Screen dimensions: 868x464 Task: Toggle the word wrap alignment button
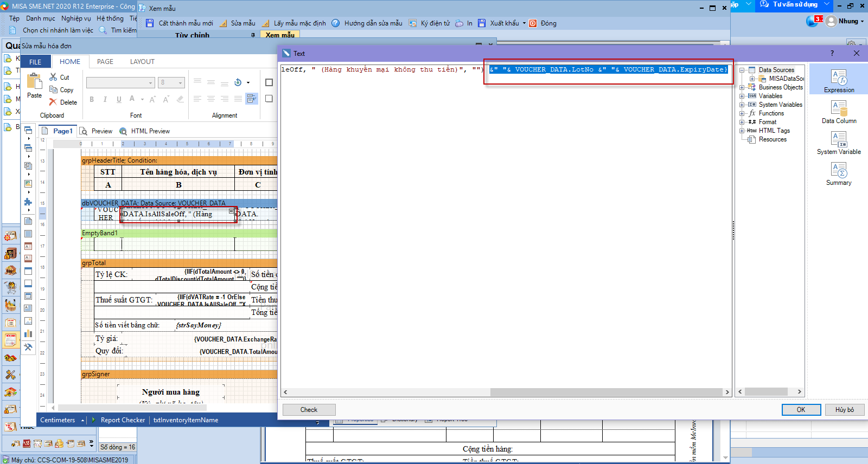pos(251,99)
